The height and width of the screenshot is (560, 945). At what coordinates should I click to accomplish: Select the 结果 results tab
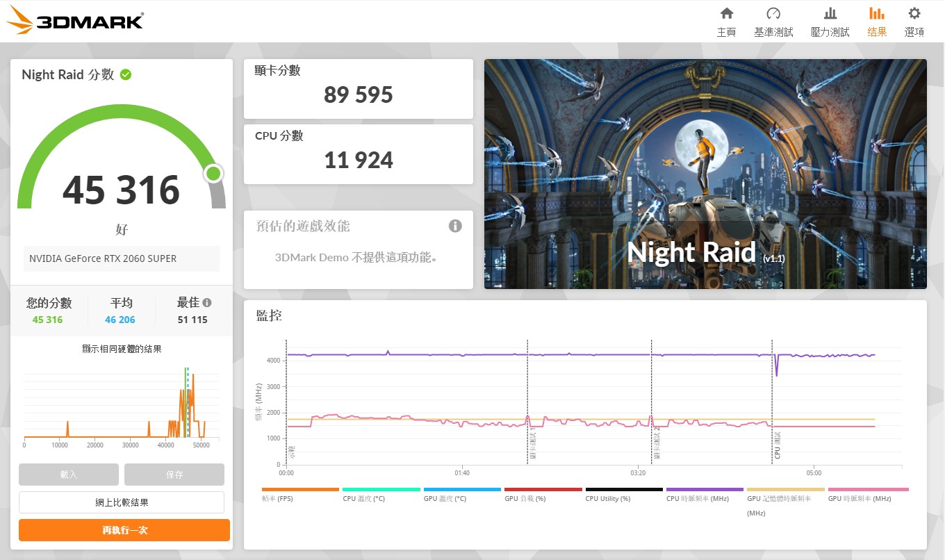[x=877, y=22]
